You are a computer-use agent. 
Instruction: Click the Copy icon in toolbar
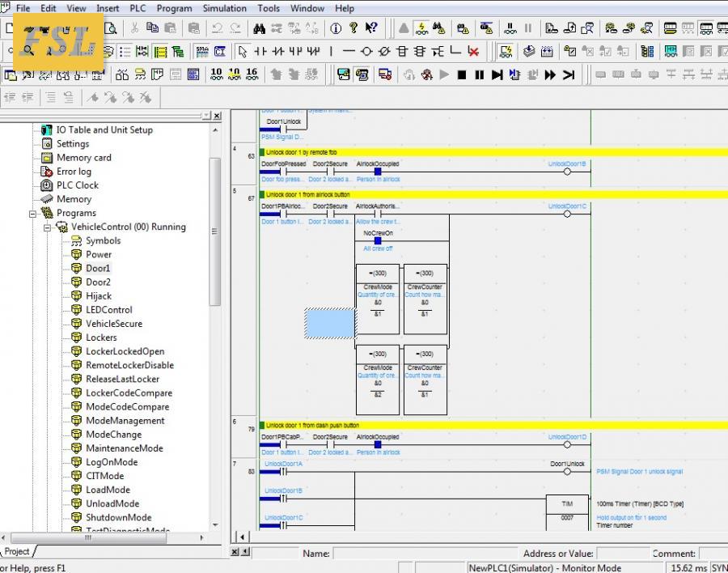152,28
